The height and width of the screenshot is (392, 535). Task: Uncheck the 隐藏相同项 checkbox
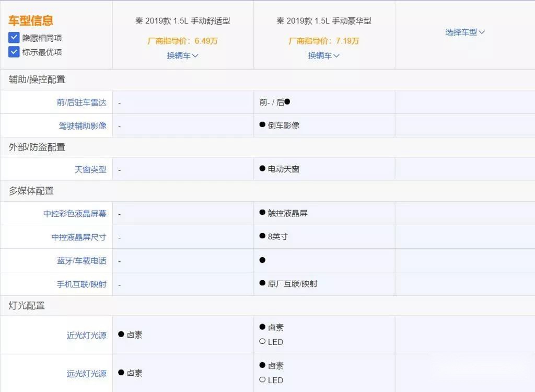point(14,38)
